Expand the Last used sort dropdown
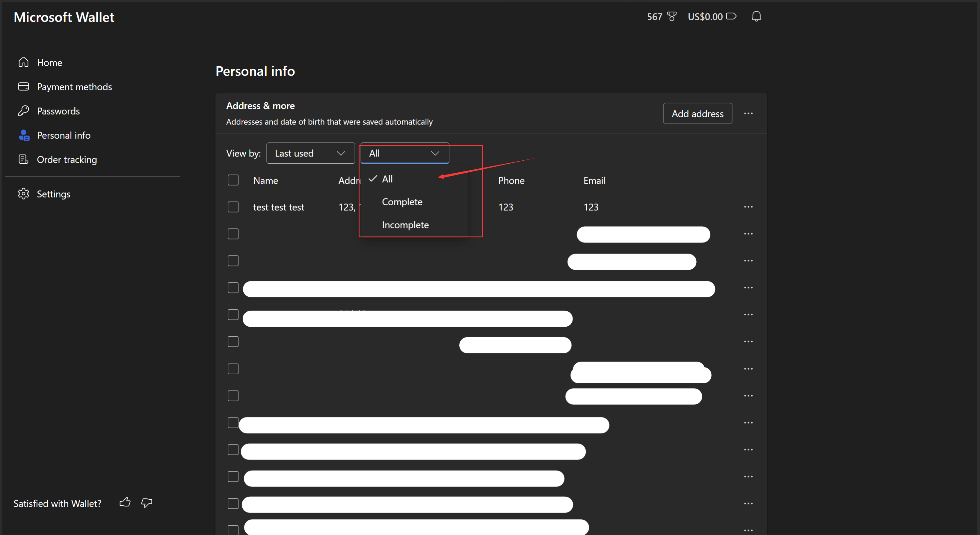The image size is (980, 535). (310, 153)
